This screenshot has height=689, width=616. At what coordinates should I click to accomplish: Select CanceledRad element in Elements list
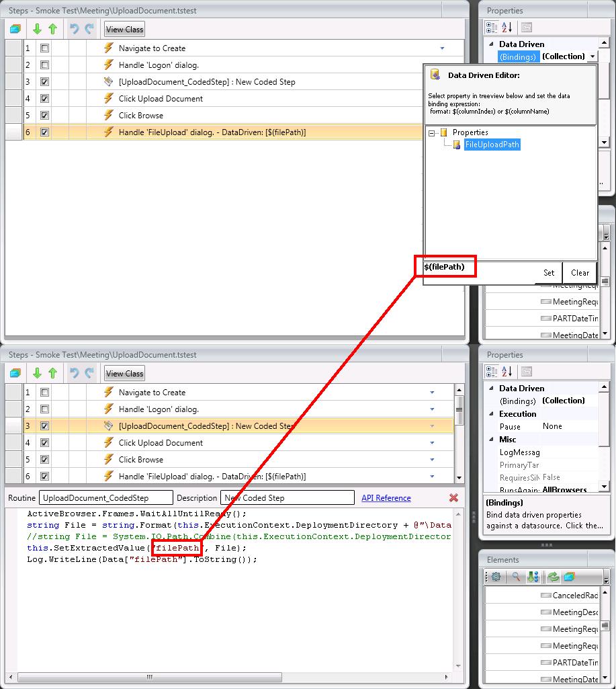tap(541, 596)
